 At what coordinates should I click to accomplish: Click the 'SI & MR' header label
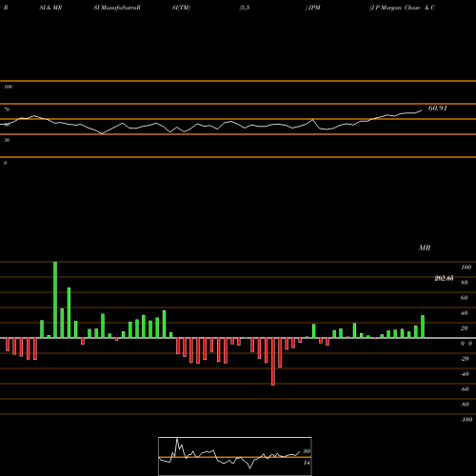(x=50, y=8)
